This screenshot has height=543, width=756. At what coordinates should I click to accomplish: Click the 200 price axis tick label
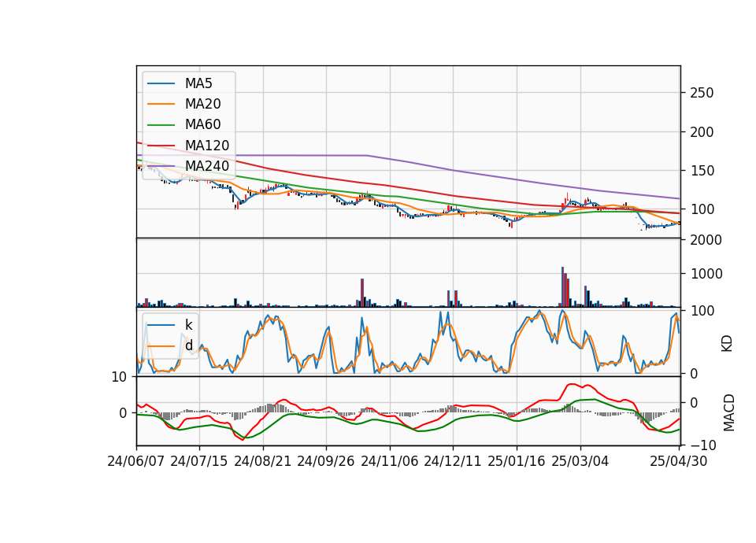pyautogui.click(x=702, y=132)
